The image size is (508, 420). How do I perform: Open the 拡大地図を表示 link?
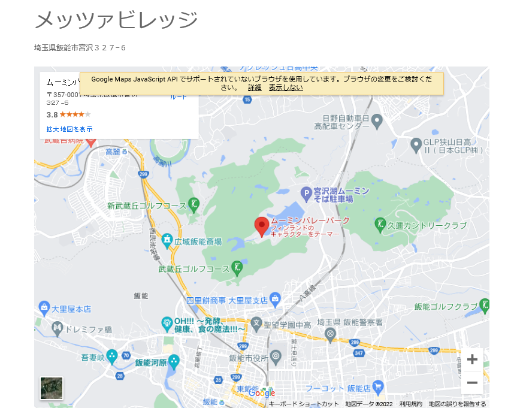(69, 129)
